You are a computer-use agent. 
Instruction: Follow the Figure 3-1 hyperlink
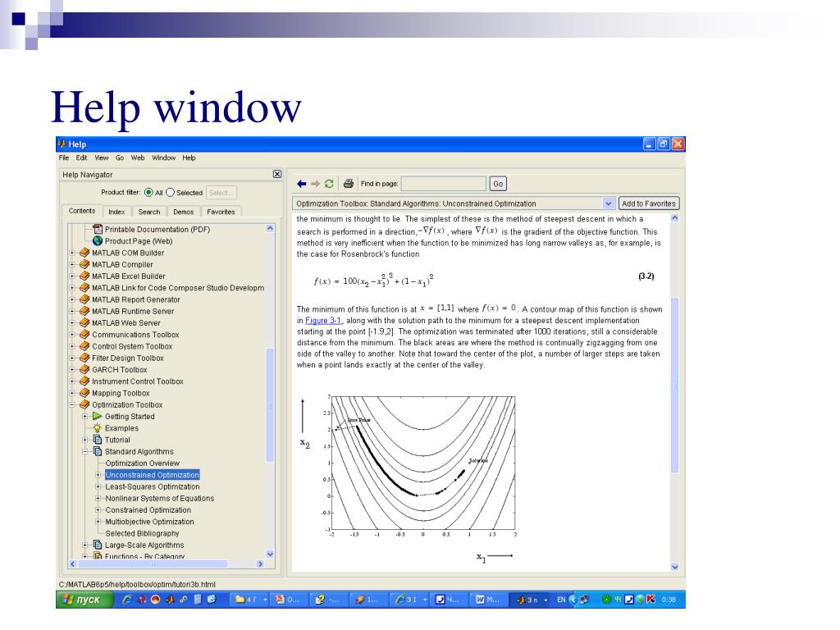(x=323, y=321)
